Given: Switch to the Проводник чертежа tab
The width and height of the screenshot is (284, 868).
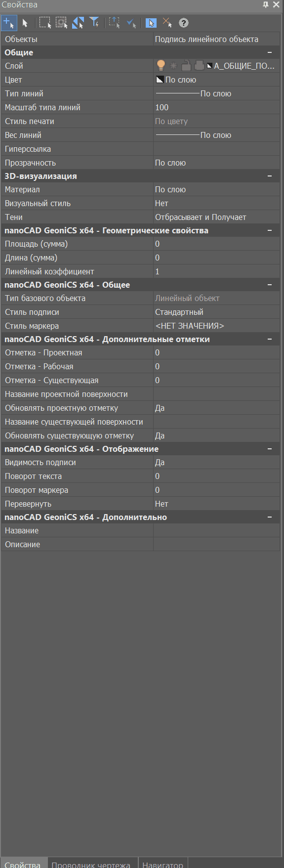Looking at the screenshot, I should click(92, 863).
